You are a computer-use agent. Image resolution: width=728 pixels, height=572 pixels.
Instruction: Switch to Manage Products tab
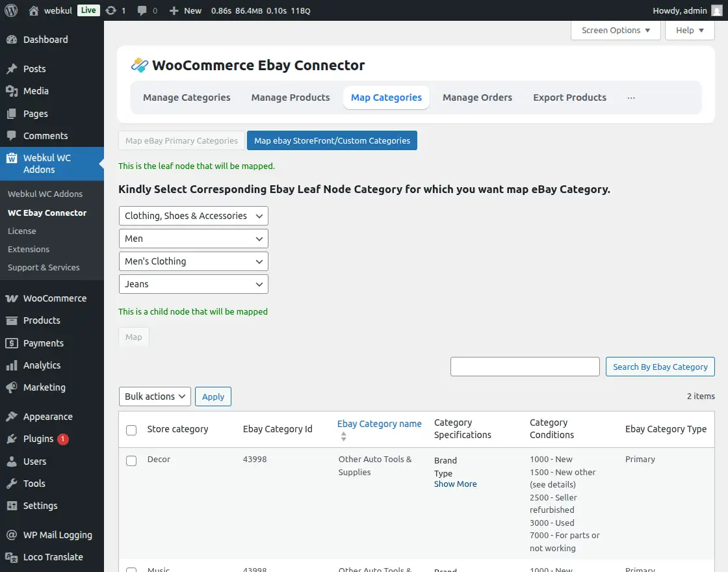click(291, 97)
